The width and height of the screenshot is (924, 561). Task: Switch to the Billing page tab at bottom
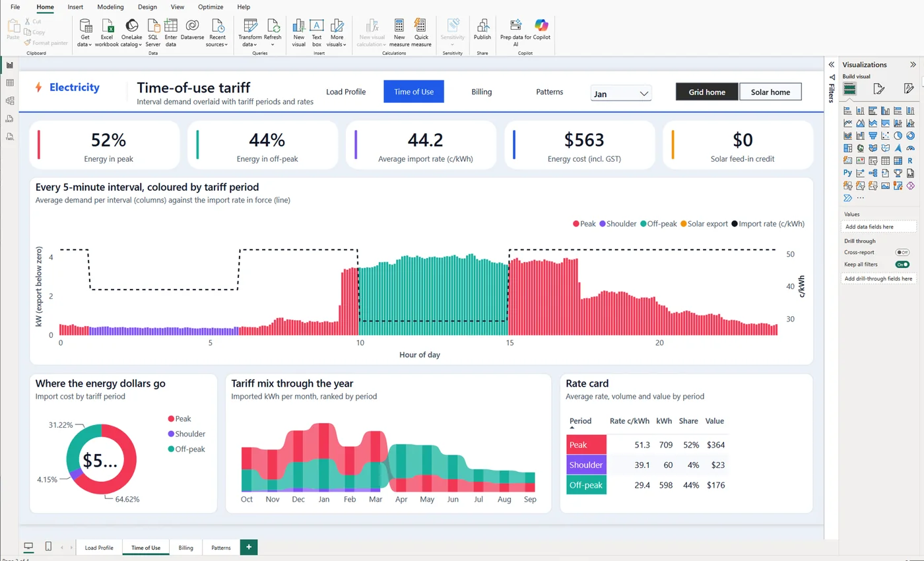coord(186,548)
